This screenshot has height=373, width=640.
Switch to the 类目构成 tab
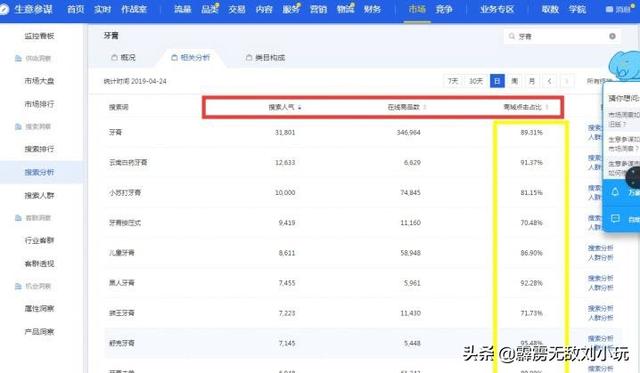[265, 58]
